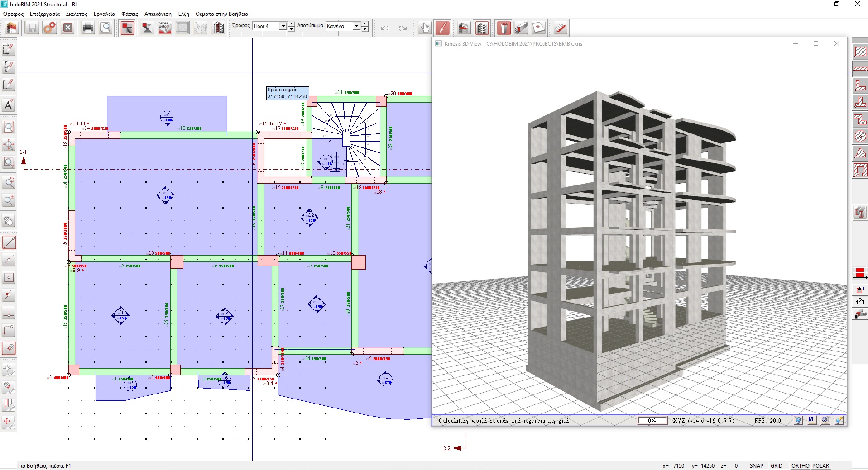
Task: Open the Floor 4 dropdown
Action: click(x=269, y=26)
